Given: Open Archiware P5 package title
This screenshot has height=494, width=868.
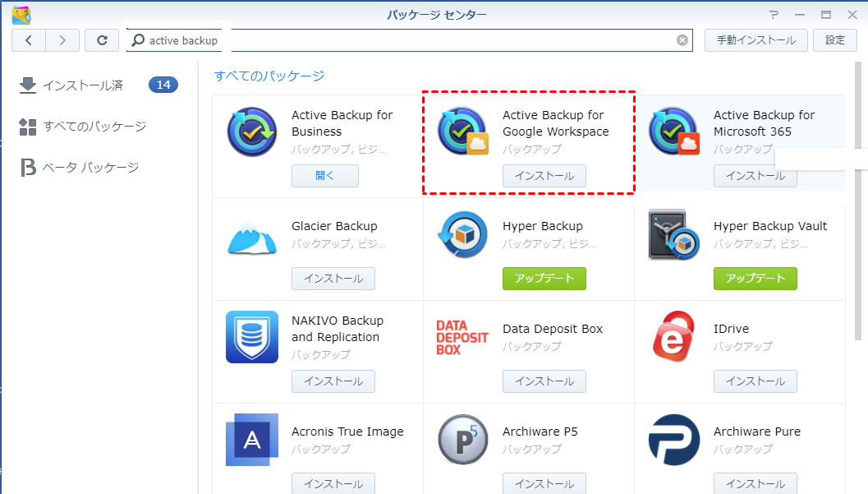Looking at the screenshot, I should [540, 432].
